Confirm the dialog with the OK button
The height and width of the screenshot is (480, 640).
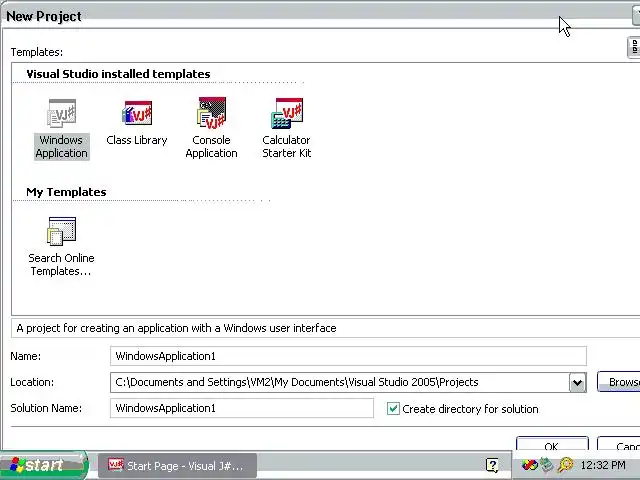pyautogui.click(x=552, y=444)
